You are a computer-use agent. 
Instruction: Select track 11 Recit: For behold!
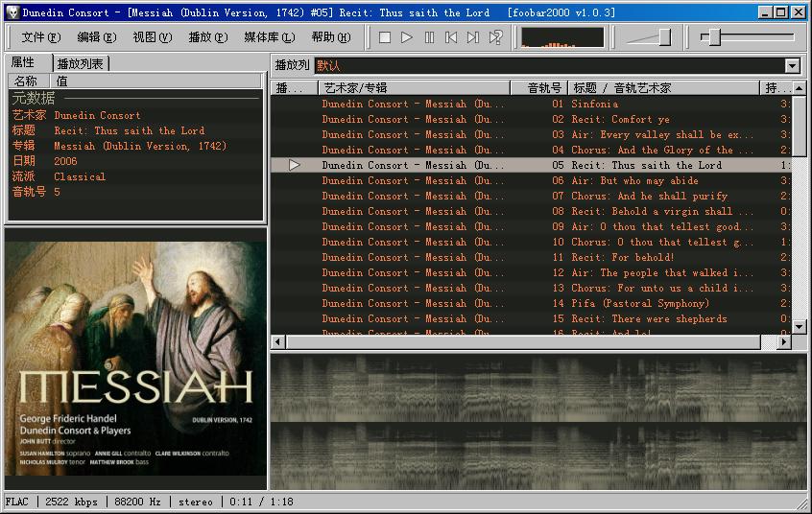coord(531,257)
